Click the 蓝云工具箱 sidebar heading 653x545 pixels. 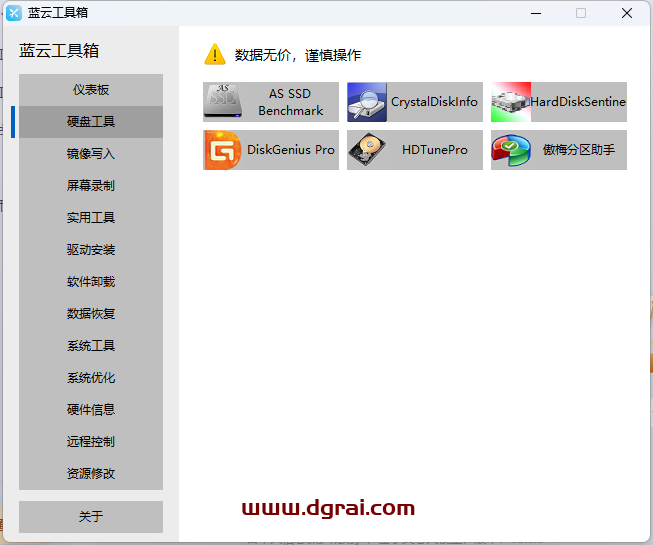point(59,51)
